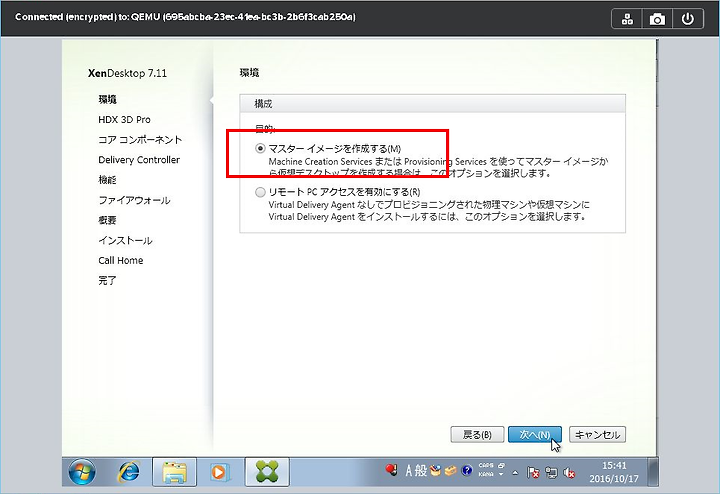Open the 機能 step in the sidebar

107,180
